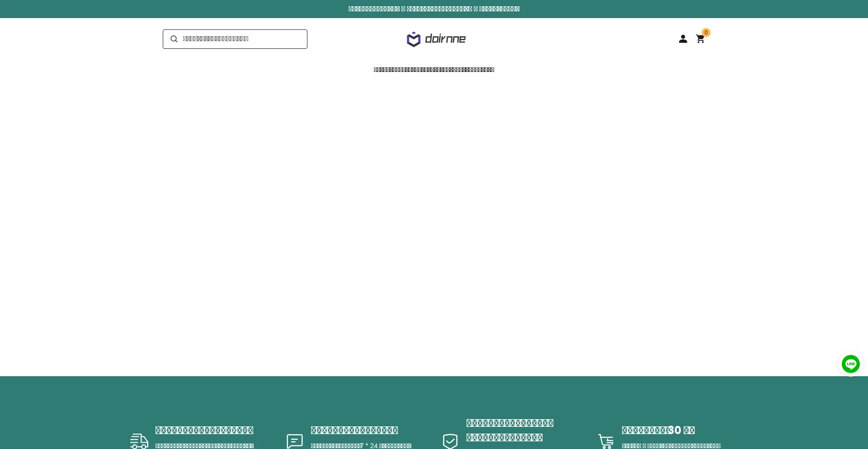868x449 pixels.
Task: Click the cart count badge showing 0
Action: [x=706, y=33]
